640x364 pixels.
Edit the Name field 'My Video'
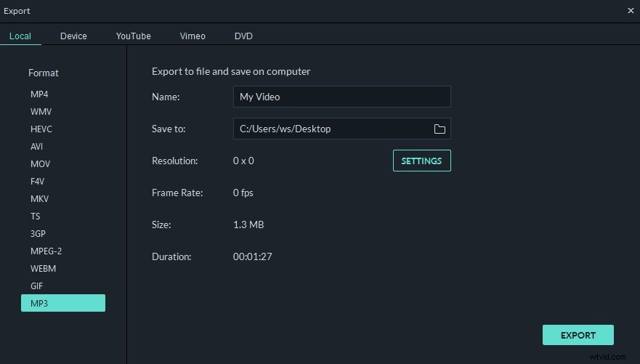point(341,97)
